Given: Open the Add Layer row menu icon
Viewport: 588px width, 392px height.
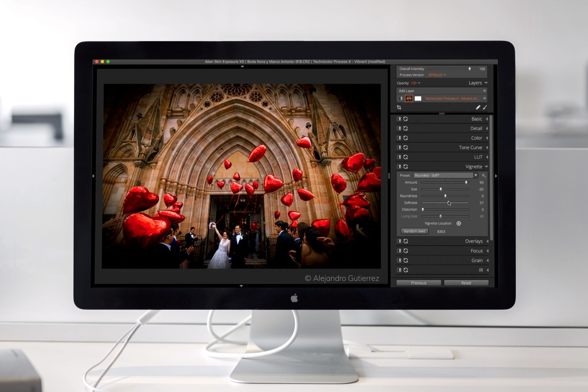Looking at the screenshot, I should 485,91.
